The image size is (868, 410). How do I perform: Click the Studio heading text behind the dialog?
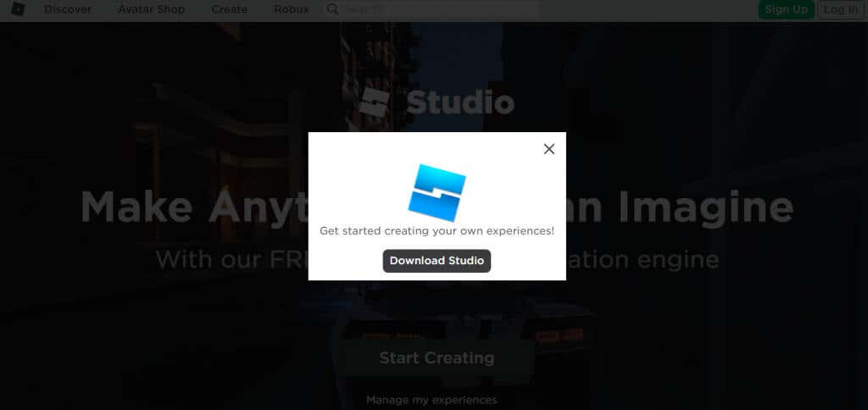(460, 103)
